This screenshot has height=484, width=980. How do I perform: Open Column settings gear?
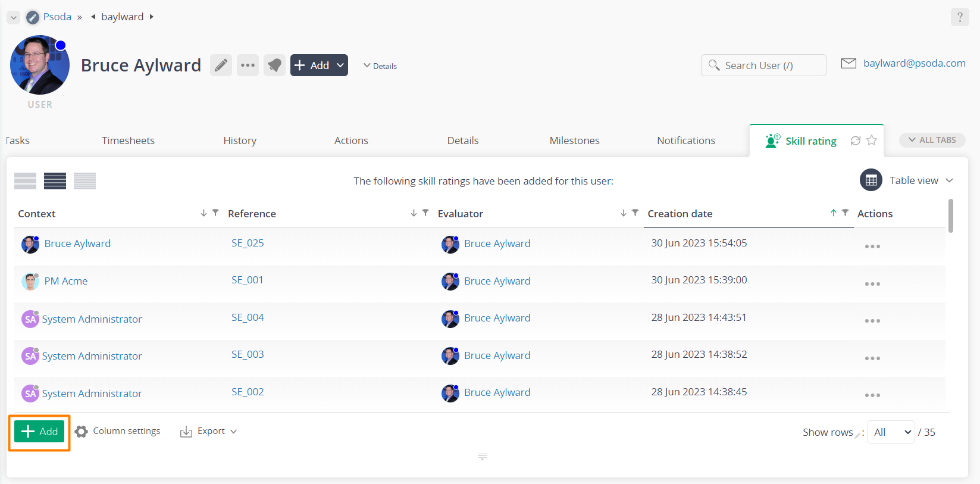click(x=82, y=432)
